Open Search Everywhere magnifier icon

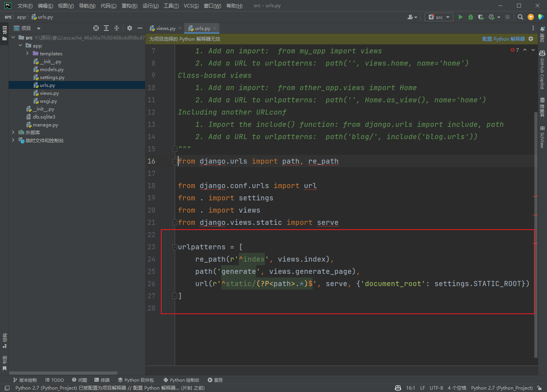[521, 17]
